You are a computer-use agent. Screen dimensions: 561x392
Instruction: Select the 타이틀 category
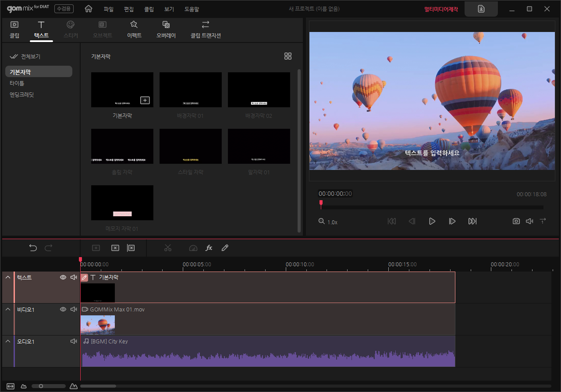point(17,83)
